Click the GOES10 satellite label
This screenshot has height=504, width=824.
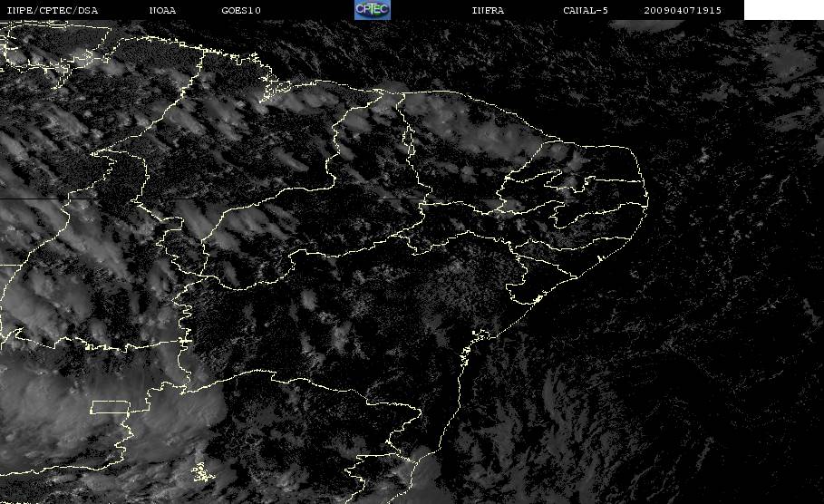click(x=241, y=11)
